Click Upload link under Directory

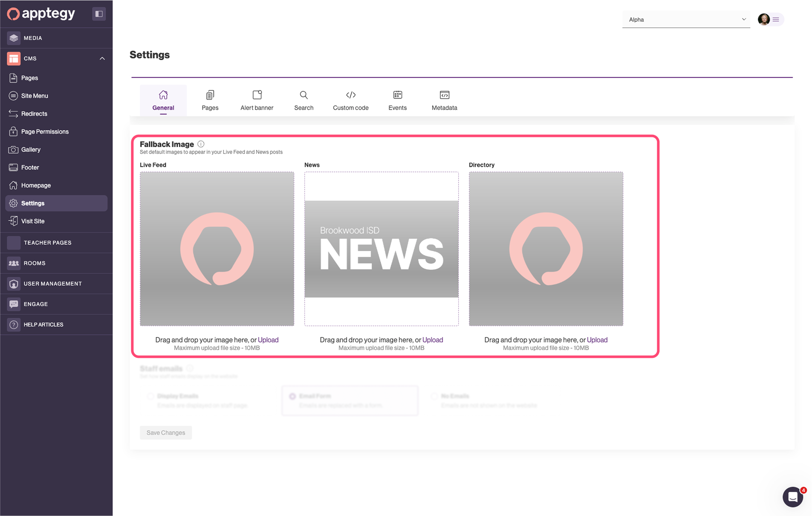coord(597,340)
